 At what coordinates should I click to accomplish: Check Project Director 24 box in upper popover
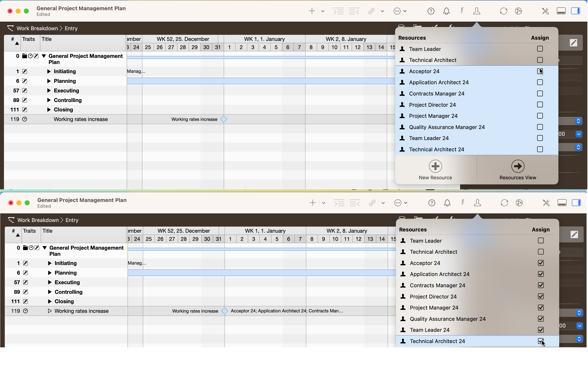pyautogui.click(x=540, y=105)
